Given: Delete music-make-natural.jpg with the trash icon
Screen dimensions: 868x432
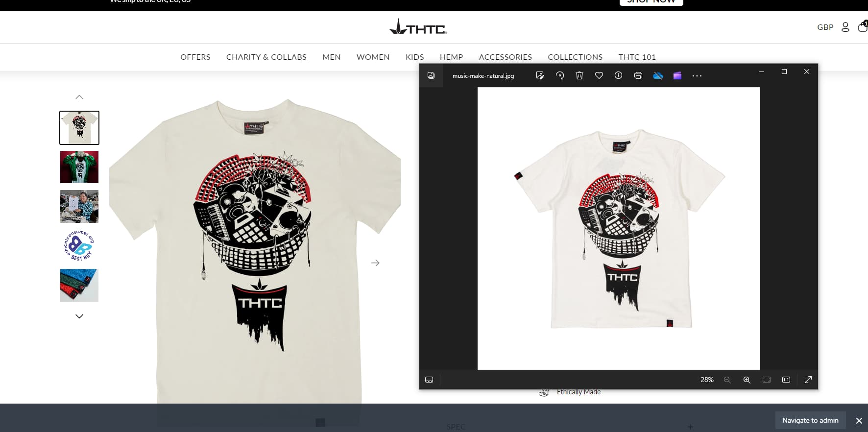Looking at the screenshot, I should [579, 75].
